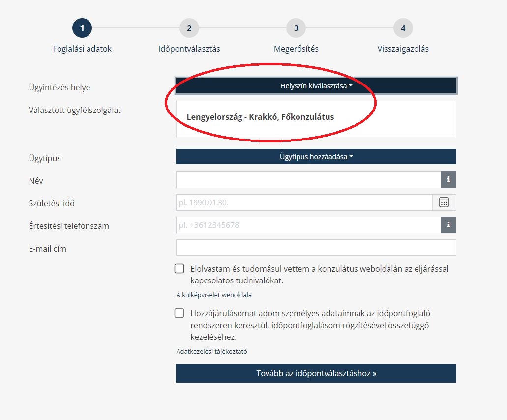This screenshot has width=507, height=420.
Task: Focus the Értesítési telefonszám input field
Action: point(308,225)
